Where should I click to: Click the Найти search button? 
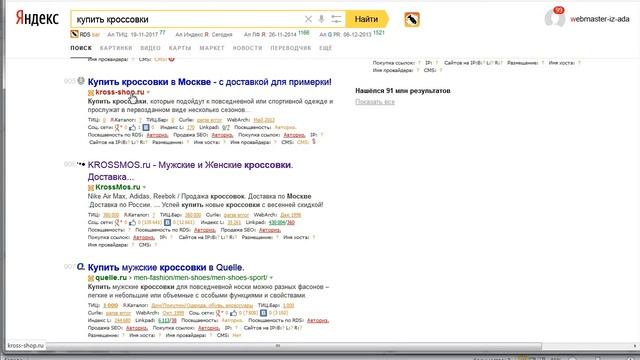tap(366, 19)
